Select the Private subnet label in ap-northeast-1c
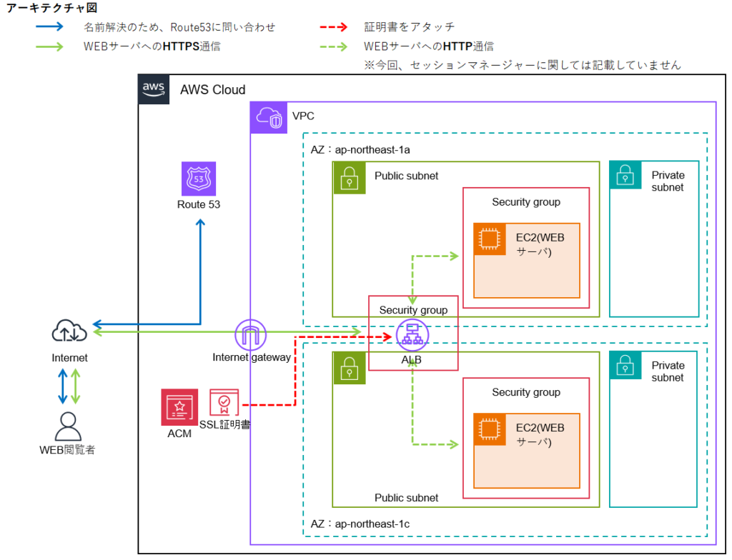The image size is (732, 560). 668,371
